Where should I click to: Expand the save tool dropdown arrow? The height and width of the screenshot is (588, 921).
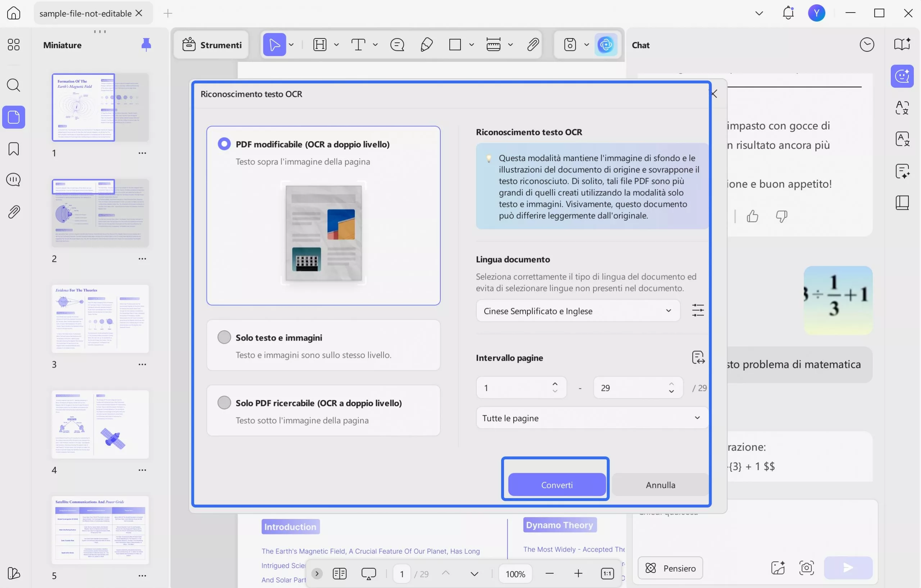pyautogui.click(x=587, y=45)
